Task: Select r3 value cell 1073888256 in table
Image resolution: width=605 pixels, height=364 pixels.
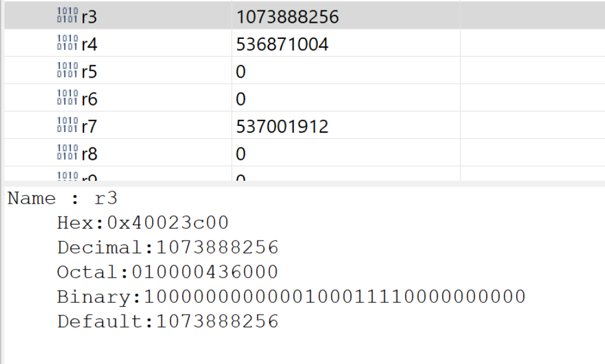Action: pos(287,17)
